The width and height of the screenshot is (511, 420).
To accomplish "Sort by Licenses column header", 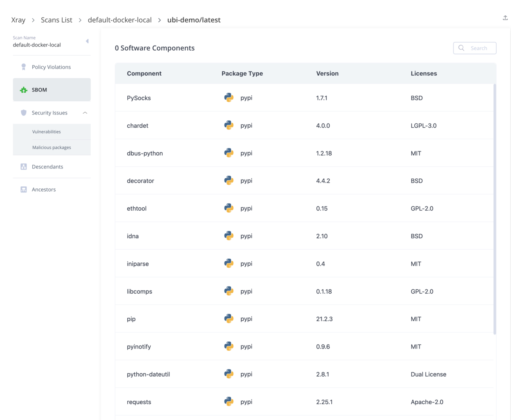I will click(x=424, y=74).
